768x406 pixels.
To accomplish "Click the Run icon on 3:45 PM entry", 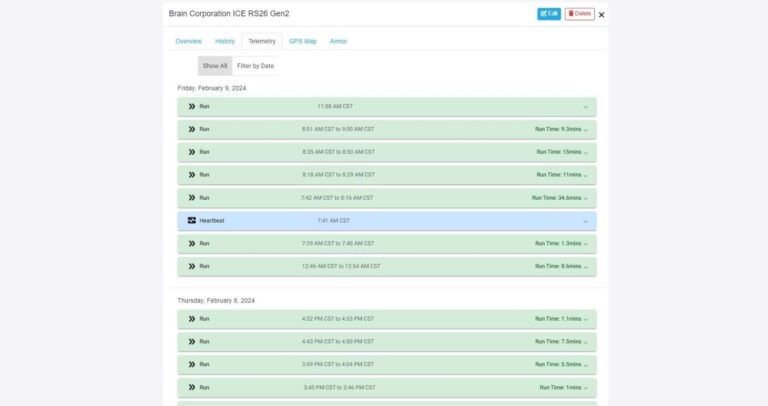I will tap(192, 387).
